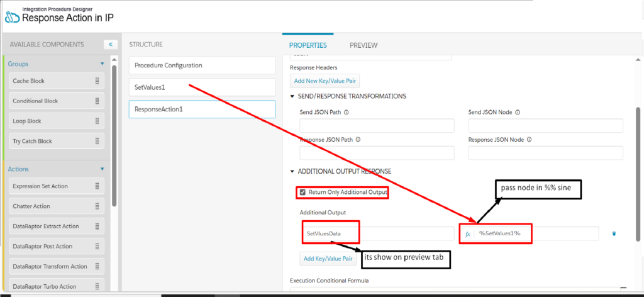Click the info icon beside Response JSON Node
The width and height of the screenshot is (644, 297).
(x=529, y=140)
